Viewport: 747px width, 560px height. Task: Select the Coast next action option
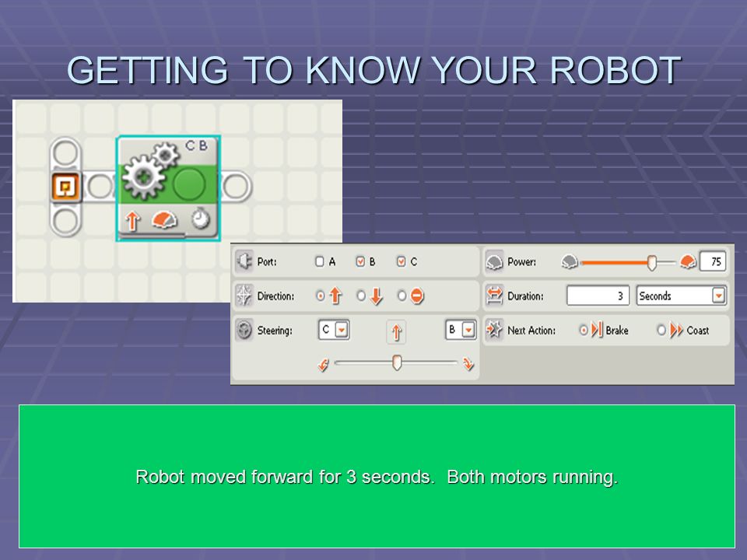point(661,330)
